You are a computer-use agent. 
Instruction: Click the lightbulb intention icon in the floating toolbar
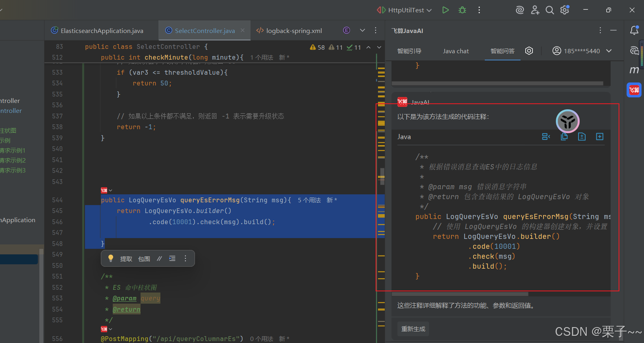point(111,258)
